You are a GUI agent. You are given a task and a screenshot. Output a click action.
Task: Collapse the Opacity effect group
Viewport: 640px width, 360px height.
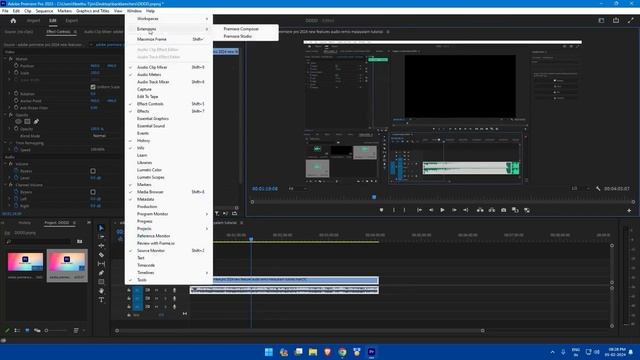(x=5, y=115)
